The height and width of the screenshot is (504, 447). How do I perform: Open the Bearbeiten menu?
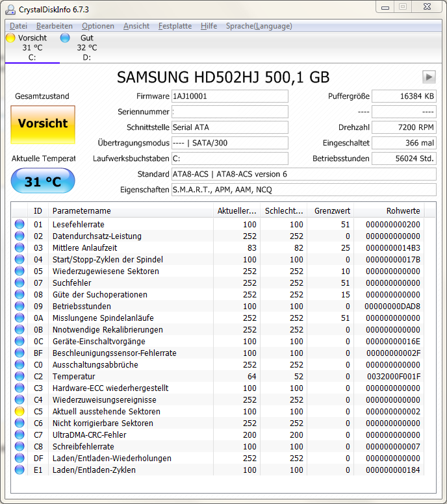tap(55, 26)
